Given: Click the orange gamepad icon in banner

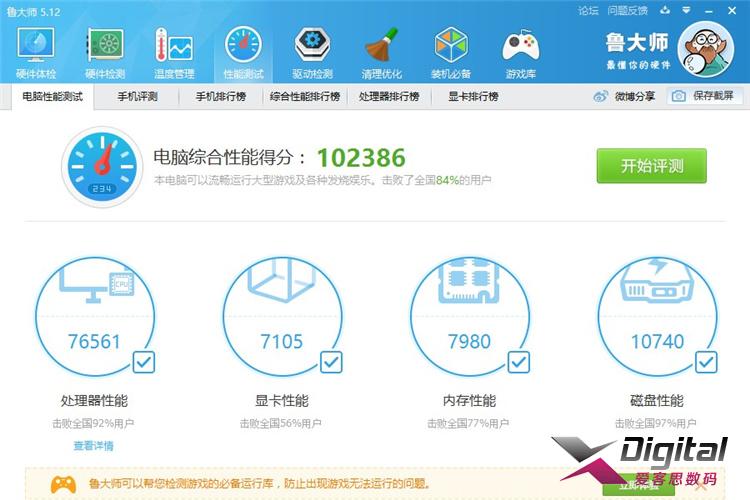Looking at the screenshot, I should coord(63,484).
